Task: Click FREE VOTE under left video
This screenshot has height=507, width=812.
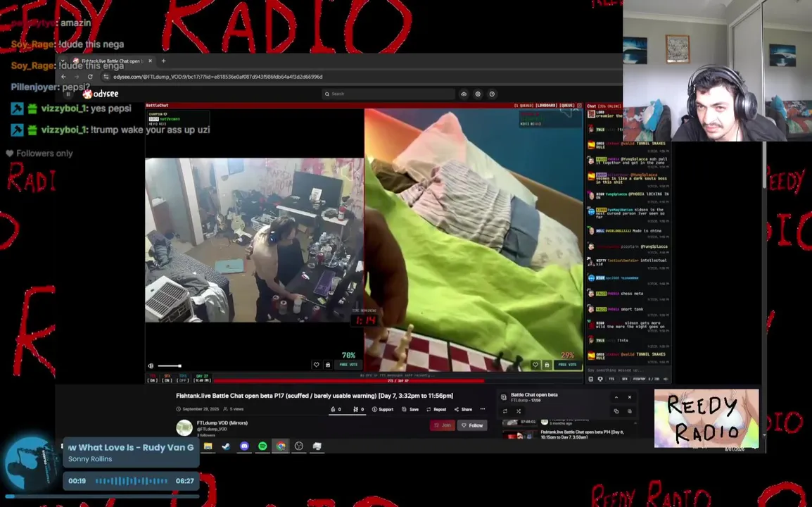Action: click(348, 365)
